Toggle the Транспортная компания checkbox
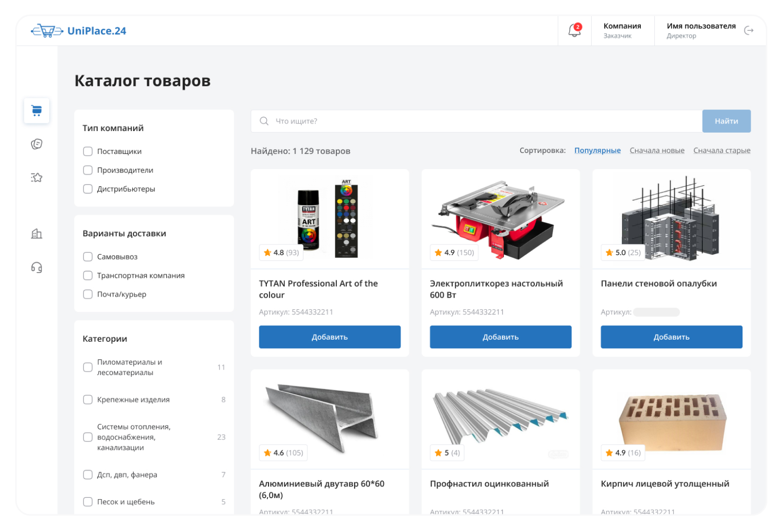Image resolution: width=781 pixels, height=532 pixels. (x=88, y=275)
